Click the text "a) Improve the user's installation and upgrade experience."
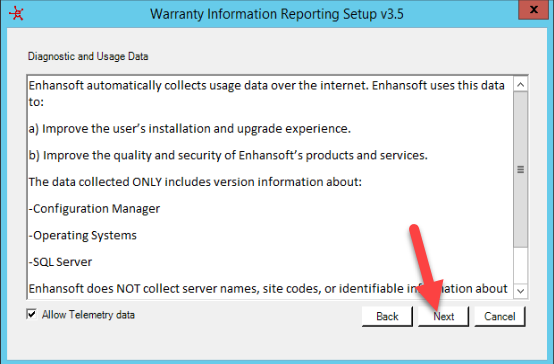 tap(190, 129)
